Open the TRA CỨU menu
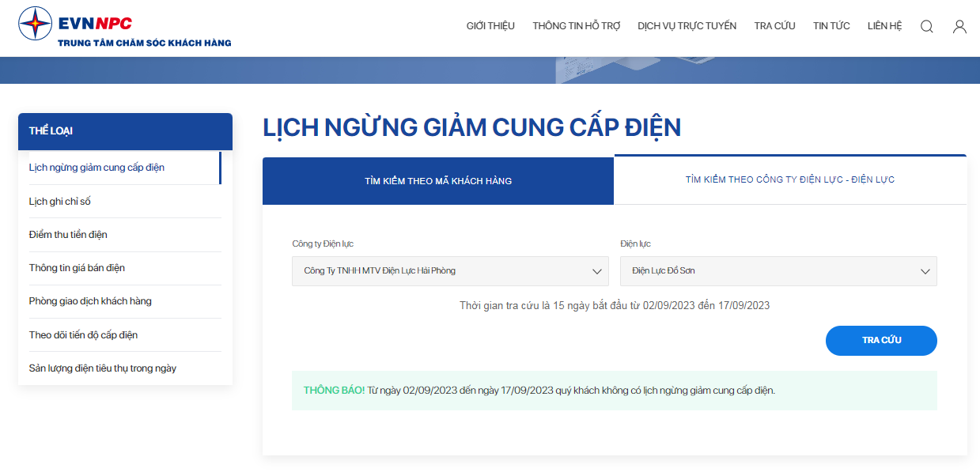980x472 pixels. pos(774,26)
